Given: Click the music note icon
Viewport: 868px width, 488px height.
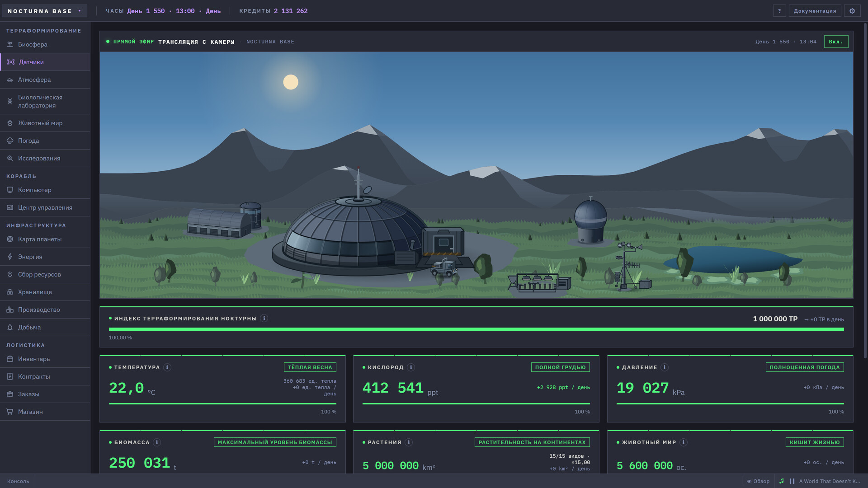Looking at the screenshot, I should pyautogui.click(x=782, y=481).
